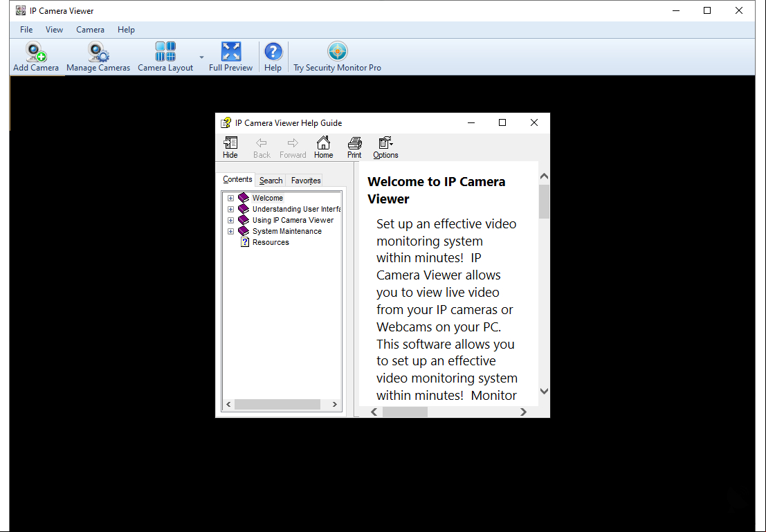Click contents tree horizontal scrollbar thumb
Screen dimensions: 766x532
coord(277,405)
